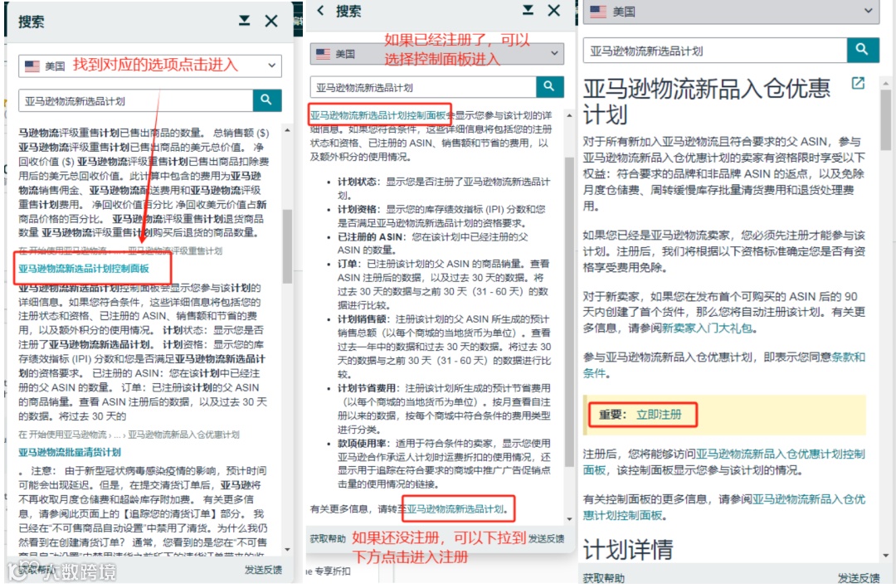This screenshot has height=588, width=896.
Task: Open the 新卖家入门大礼包 link
Action: pos(707,328)
